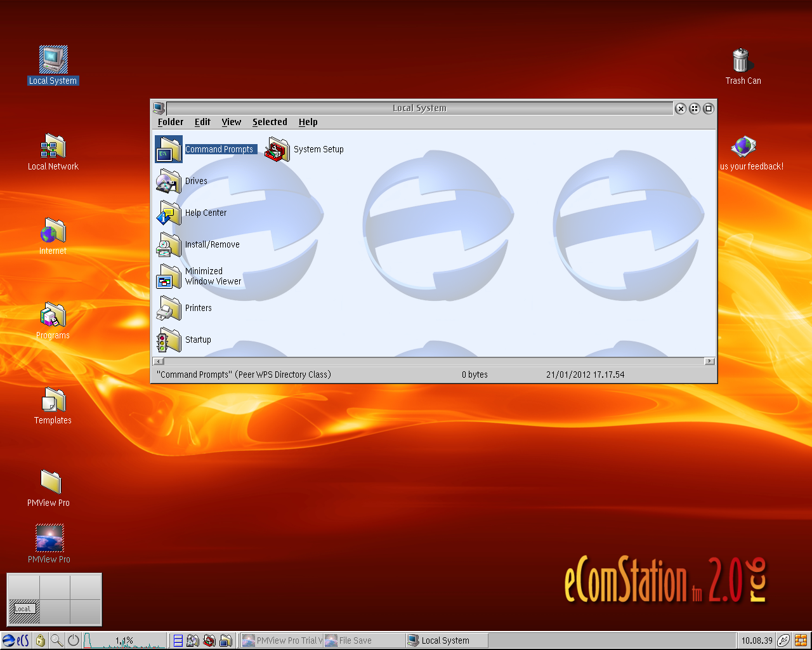
Task: Select the Local Network desktop icon
Action: pyautogui.click(x=53, y=146)
